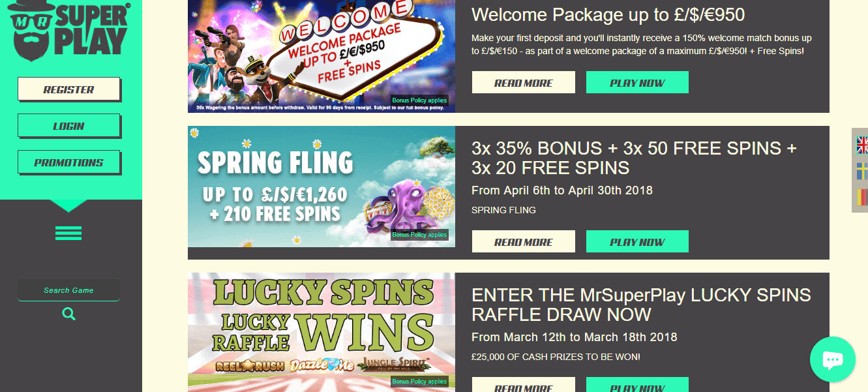Screen dimensions: 868x392
Task: Play now on Welcome Package offer
Action: coord(637,83)
